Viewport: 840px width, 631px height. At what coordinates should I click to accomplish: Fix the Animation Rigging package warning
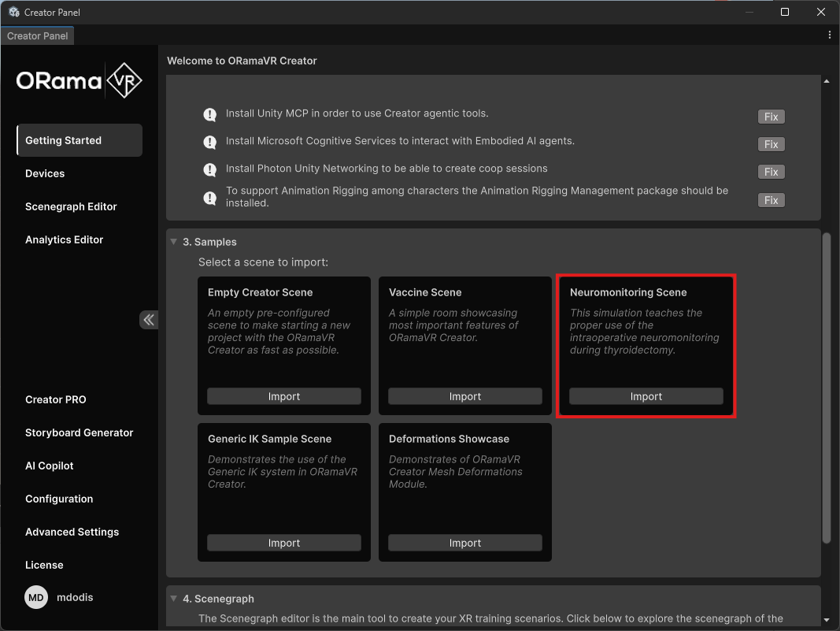click(x=771, y=201)
